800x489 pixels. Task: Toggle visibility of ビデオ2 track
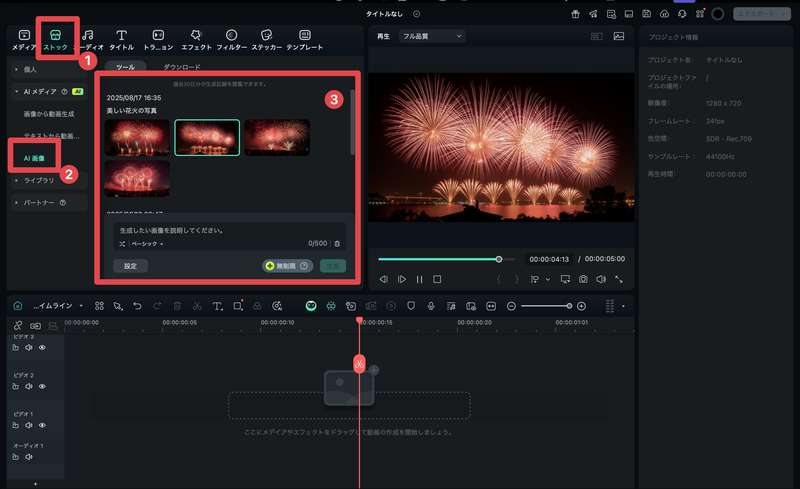[42, 386]
